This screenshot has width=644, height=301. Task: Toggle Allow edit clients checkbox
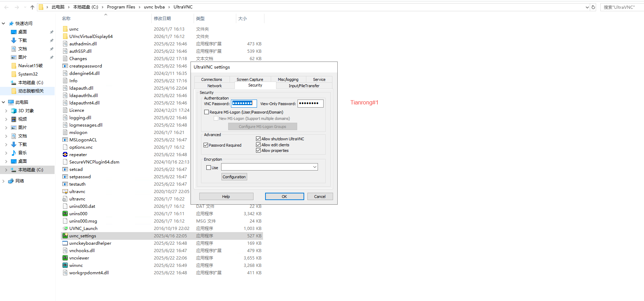(x=258, y=145)
